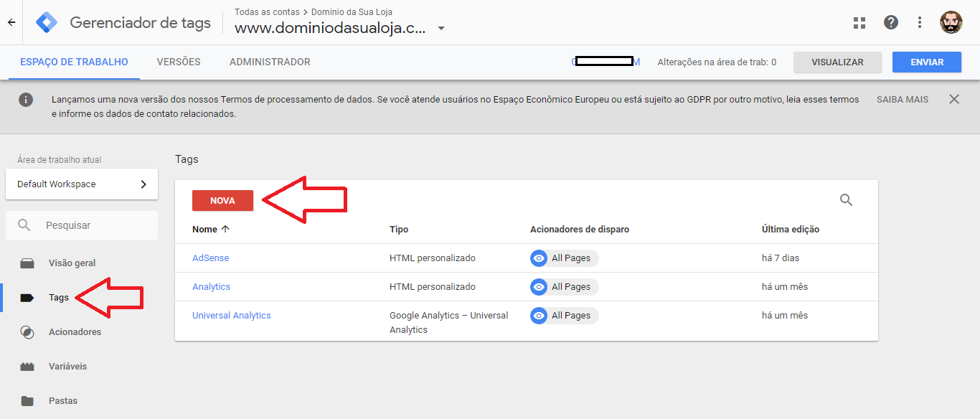Click the All Pages trigger for Analytics
Image resolution: width=980 pixels, height=419 pixels.
pyautogui.click(x=565, y=287)
